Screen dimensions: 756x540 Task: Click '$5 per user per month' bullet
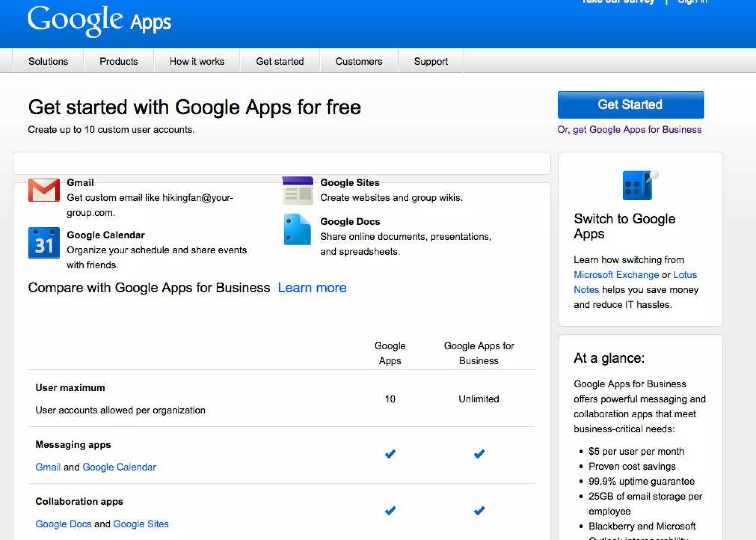click(636, 451)
